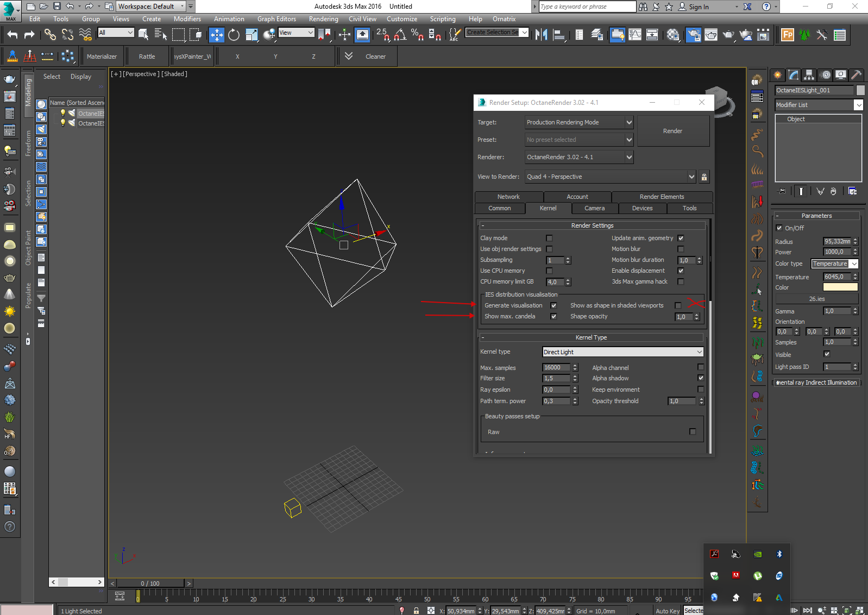Toggle the light On/Off checkbox
The image size is (868, 615).
(x=779, y=228)
